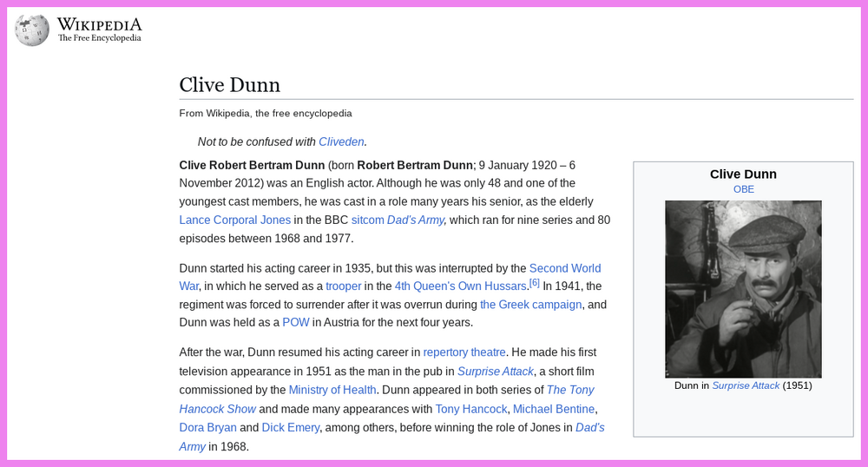Click 'From Wikipedia, the free encyclopedia' tagline
The width and height of the screenshot is (868, 467).
pos(266,114)
